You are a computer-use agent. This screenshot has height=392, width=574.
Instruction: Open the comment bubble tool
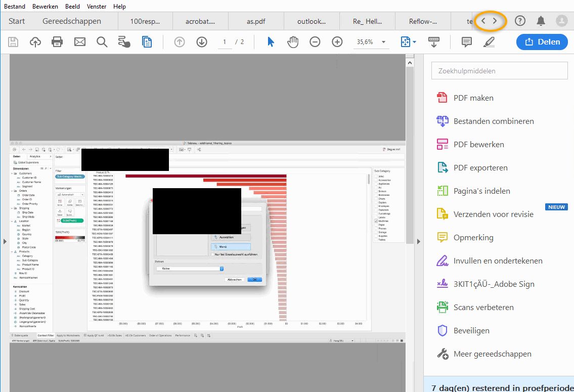click(x=466, y=42)
